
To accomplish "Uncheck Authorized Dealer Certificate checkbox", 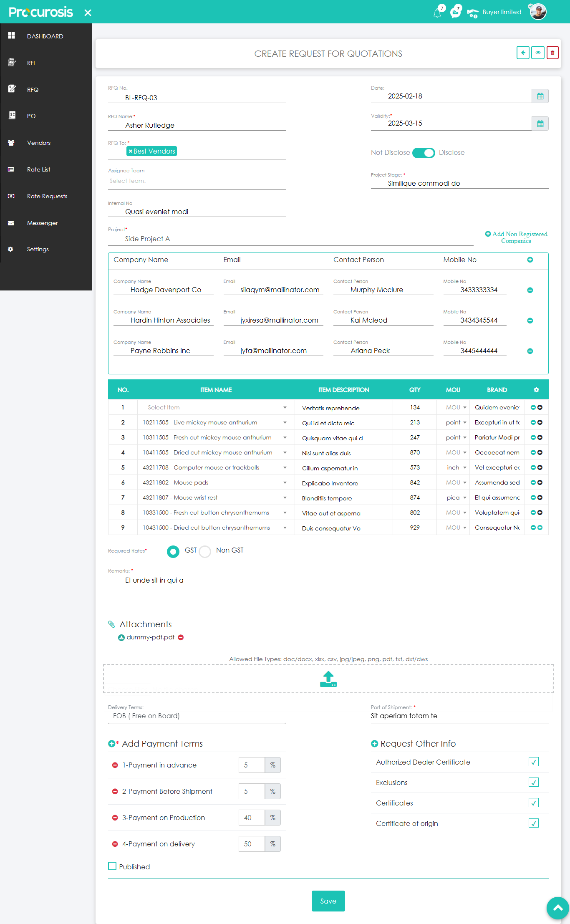I will pos(533,762).
